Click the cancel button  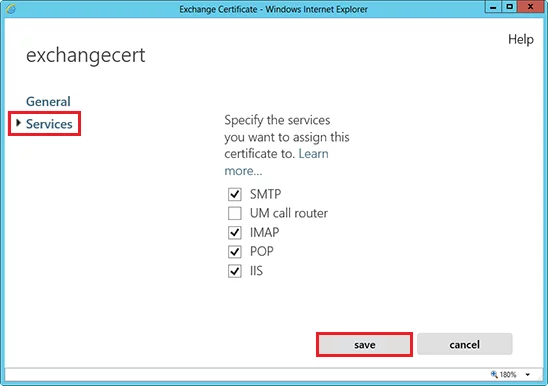(x=464, y=345)
